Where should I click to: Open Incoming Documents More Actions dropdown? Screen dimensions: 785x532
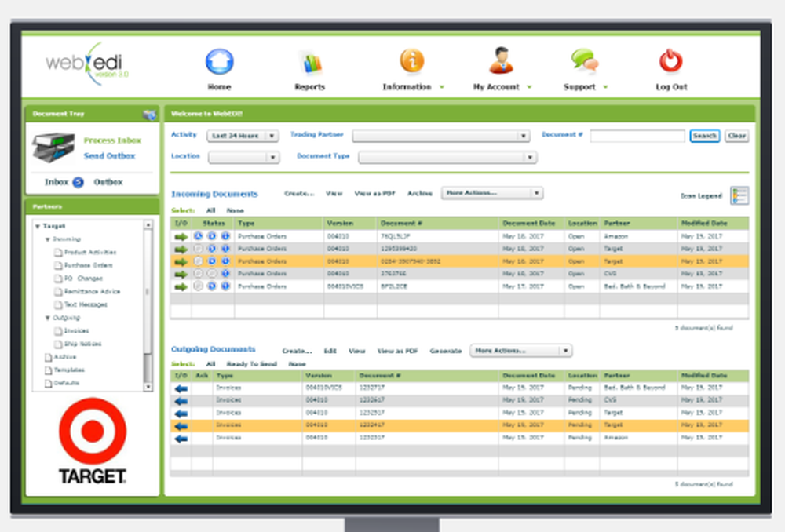point(492,193)
